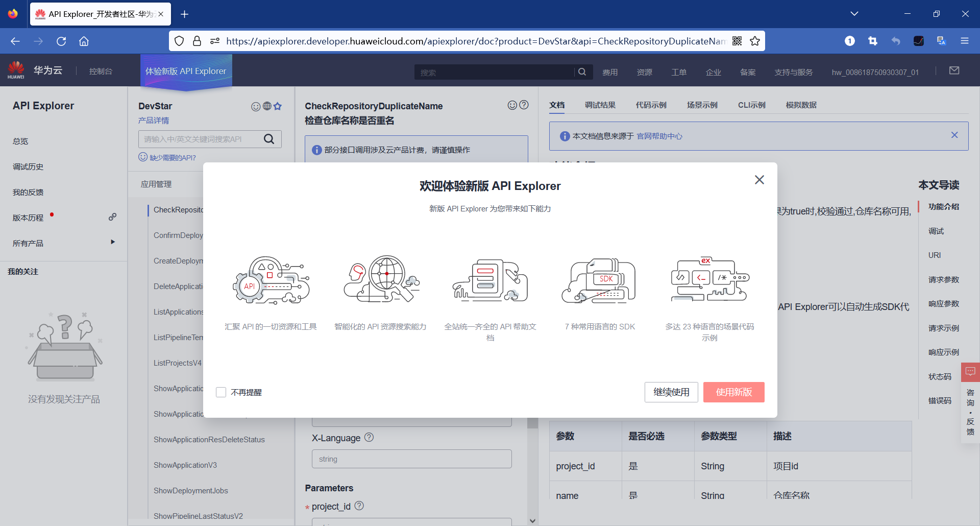Check the 不再提醒 checkbox in the dialog
The width and height of the screenshot is (980, 526).
tap(220, 392)
